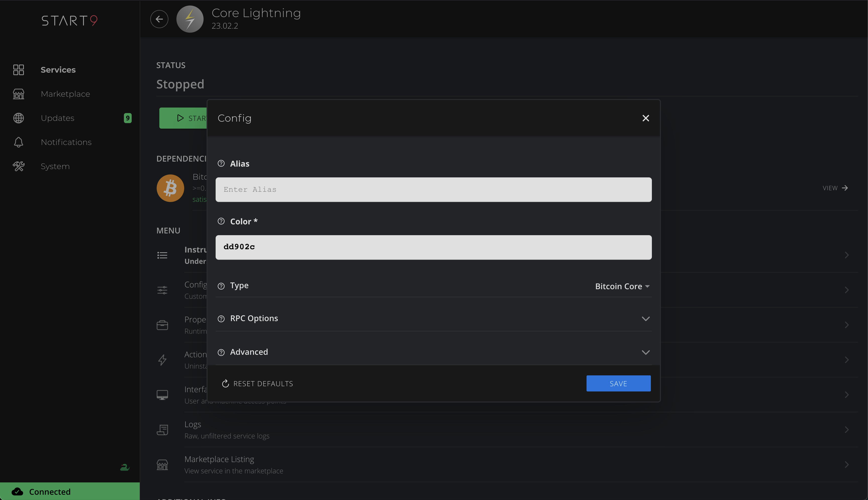Click the Updates globe icon
This screenshot has height=500, width=868.
coord(19,118)
